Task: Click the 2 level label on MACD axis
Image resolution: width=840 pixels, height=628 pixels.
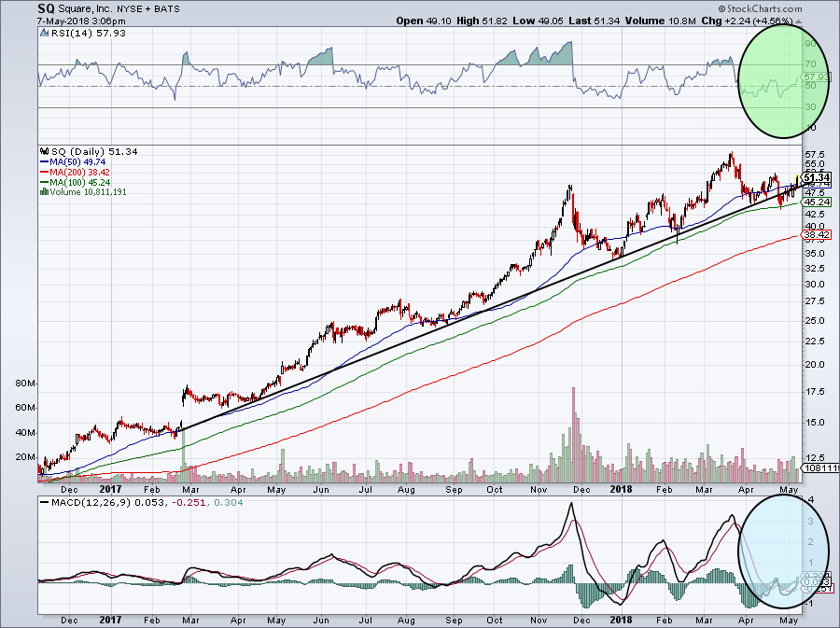Action: click(x=811, y=542)
